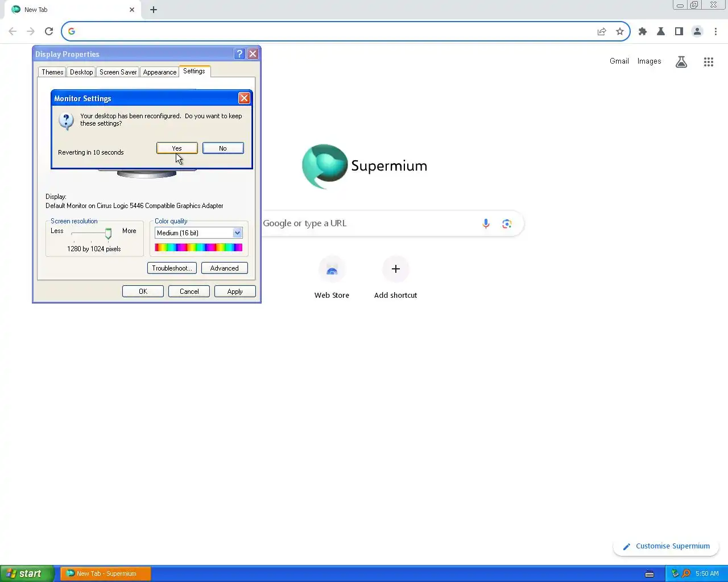Viewport: 728px width, 582px height.
Task: Click Yes to keep display settings
Action: click(x=177, y=148)
